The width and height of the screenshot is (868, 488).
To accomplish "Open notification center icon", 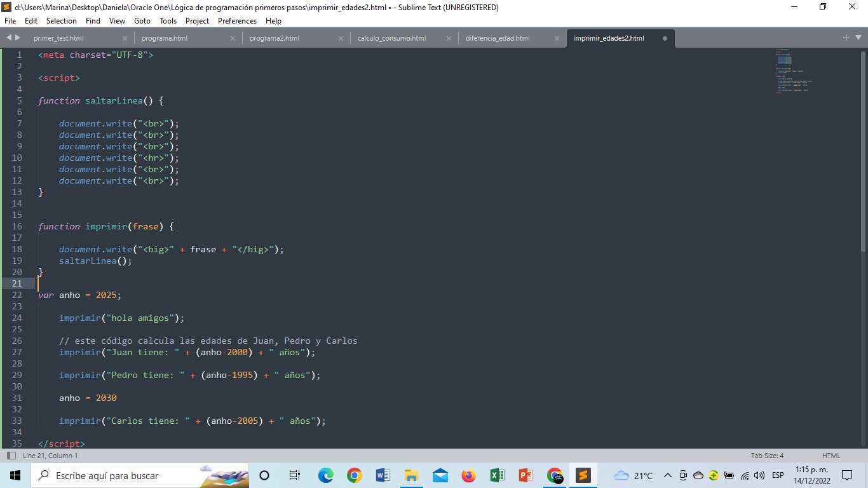I will pos(846,475).
